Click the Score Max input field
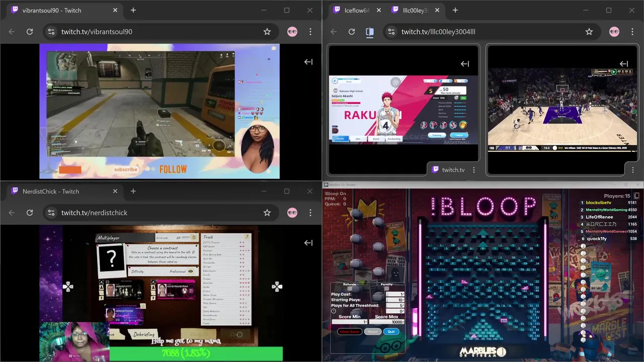 click(x=386, y=322)
